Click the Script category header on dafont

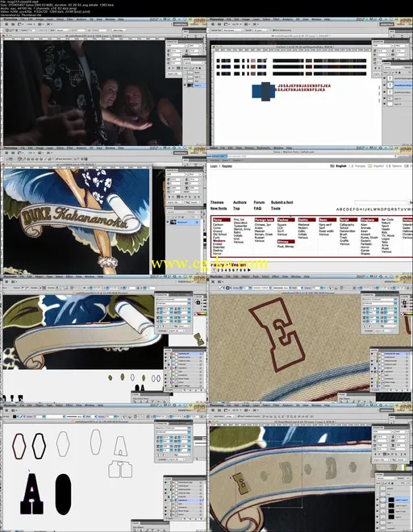348,220
